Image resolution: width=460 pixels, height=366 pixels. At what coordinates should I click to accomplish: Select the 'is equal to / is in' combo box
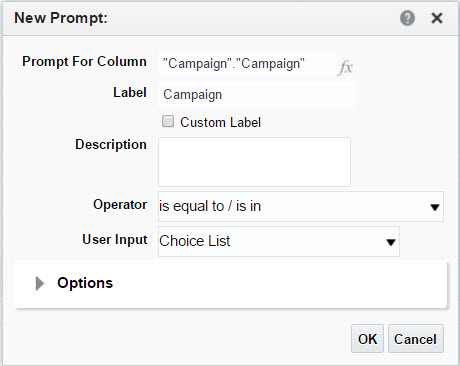(301, 206)
